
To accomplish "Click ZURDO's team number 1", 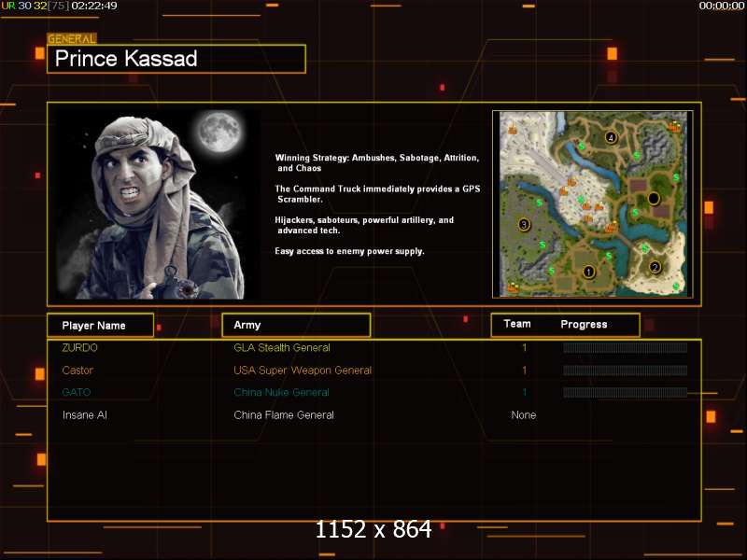I will (x=525, y=347).
